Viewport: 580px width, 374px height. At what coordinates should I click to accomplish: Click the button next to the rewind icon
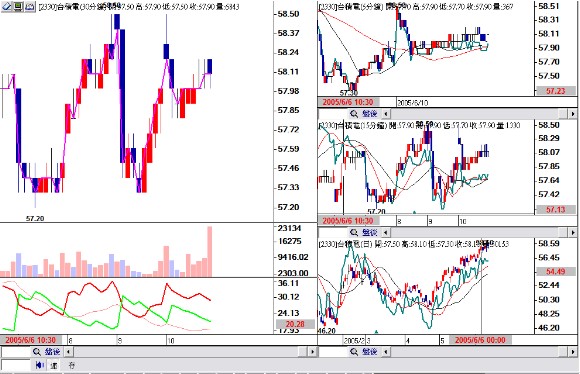pyautogui.click(x=54, y=366)
